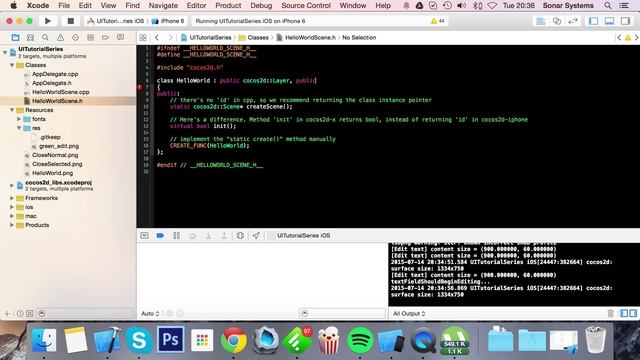Show the Find navigator

45,38
